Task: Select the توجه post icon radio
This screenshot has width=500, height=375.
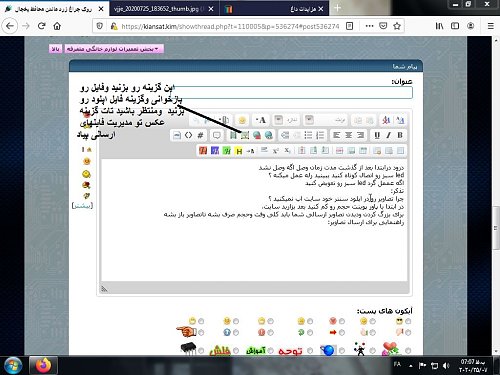Action: [x=310, y=351]
